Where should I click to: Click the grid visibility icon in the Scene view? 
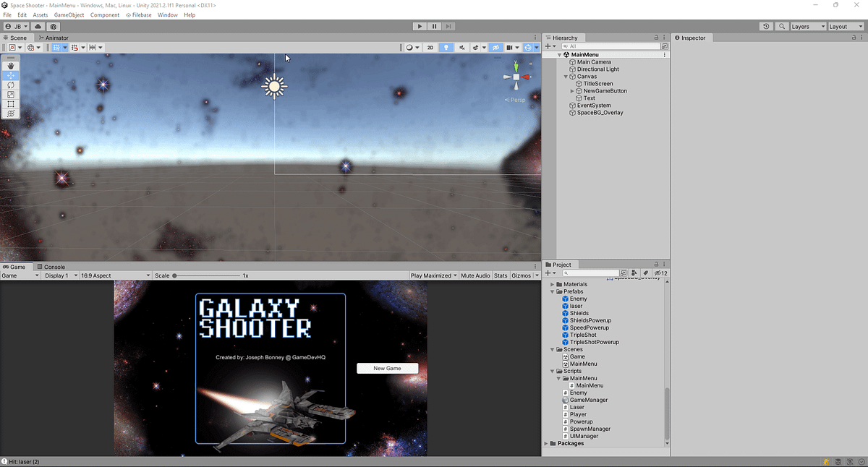pos(56,47)
